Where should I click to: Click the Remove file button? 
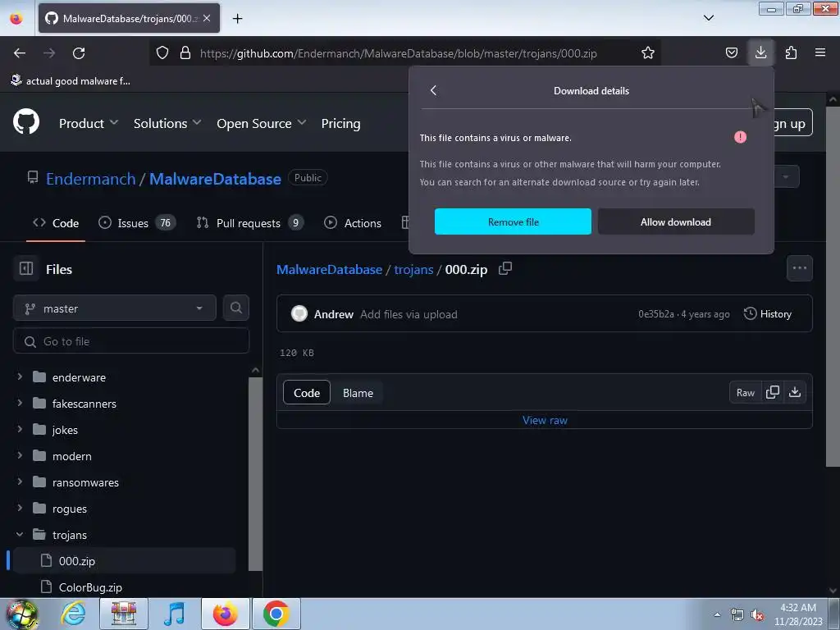click(x=513, y=221)
